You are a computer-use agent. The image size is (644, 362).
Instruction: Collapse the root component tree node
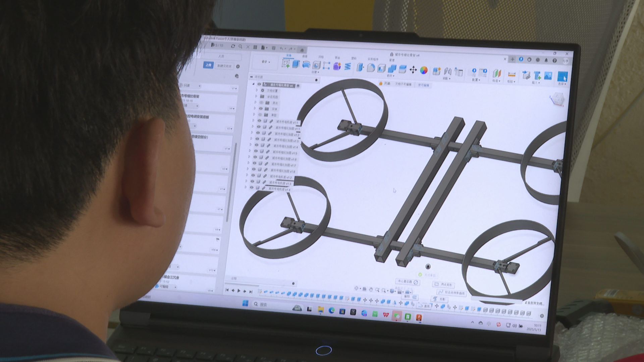click(x=254, y=84)
